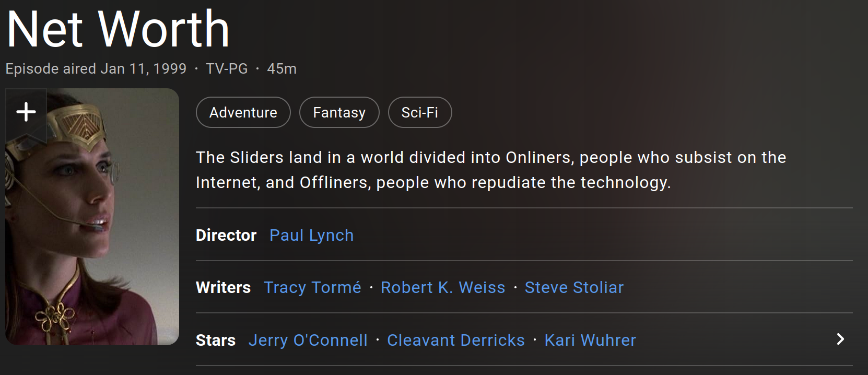Open director Paul Lynch's page

pos(311,235)
